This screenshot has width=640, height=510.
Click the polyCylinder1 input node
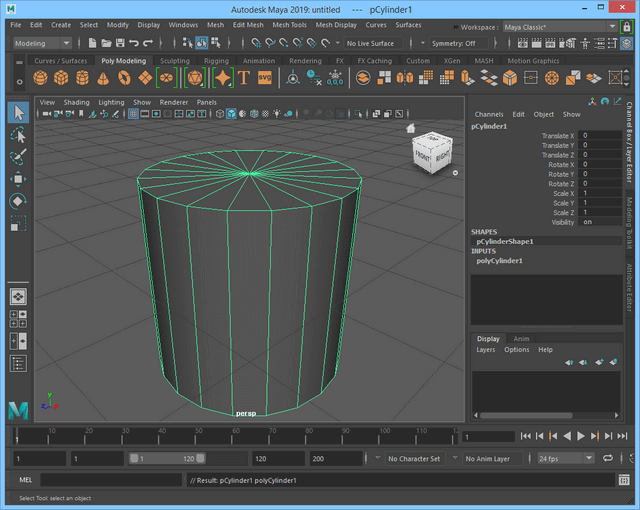click(499, 260)
